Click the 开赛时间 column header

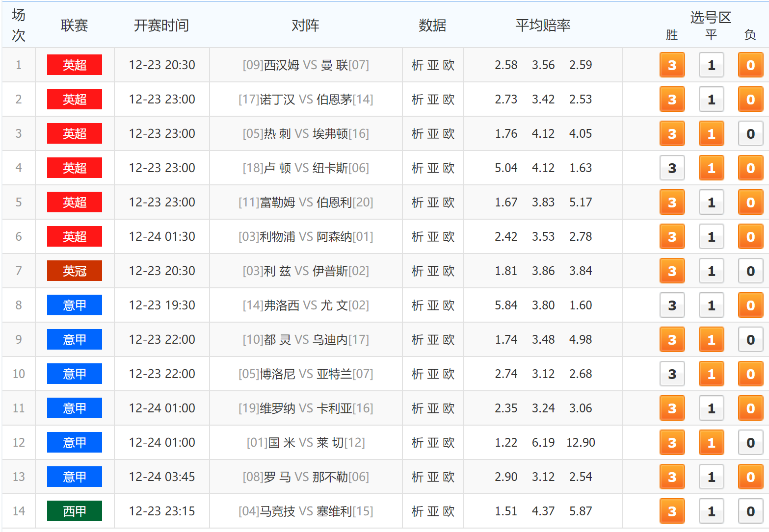161,25
